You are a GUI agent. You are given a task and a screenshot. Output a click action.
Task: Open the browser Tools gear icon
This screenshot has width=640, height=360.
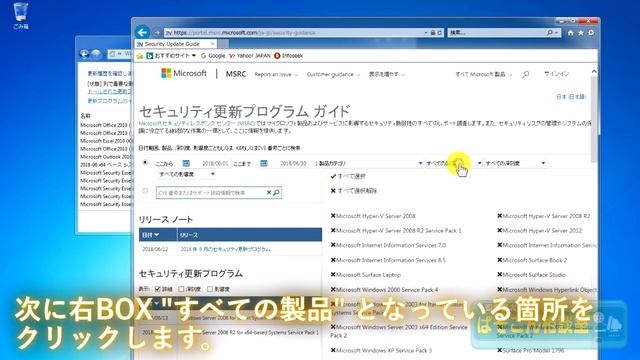click(591, 33)
